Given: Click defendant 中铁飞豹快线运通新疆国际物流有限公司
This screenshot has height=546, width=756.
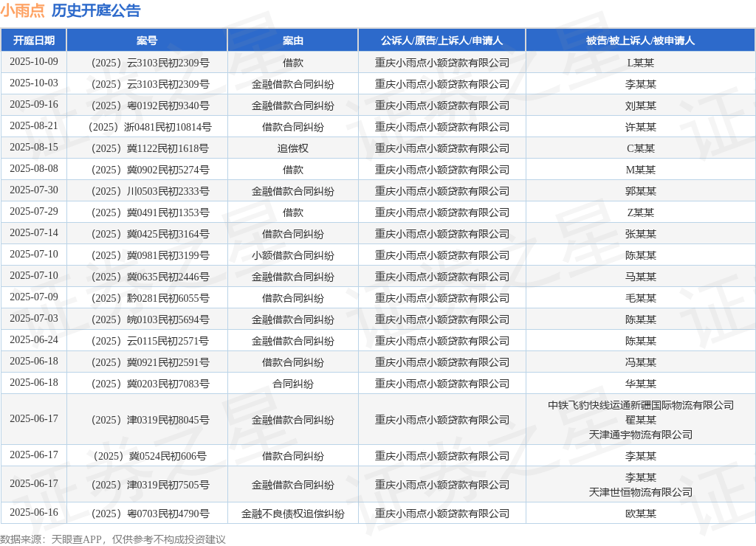Looking at the screenshot, I should [x=640, y=405].
